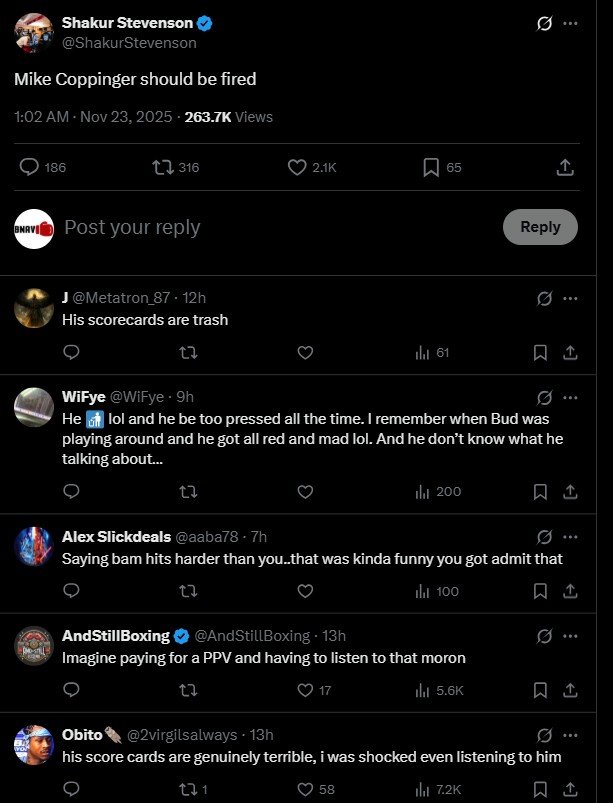Image resolution: width=613 pixels, height=803 pixels.
Task: View analytics for J's reply with 61 views
Action: pos(432,352)
